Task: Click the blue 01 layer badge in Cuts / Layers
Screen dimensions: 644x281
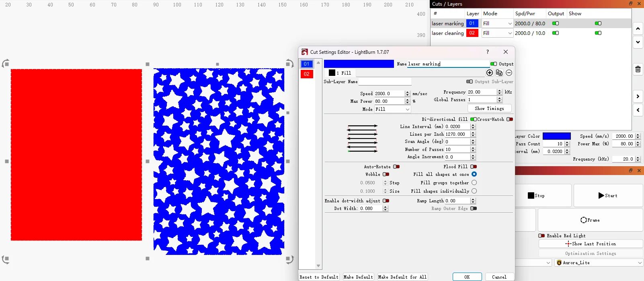Action: (472, 23)
